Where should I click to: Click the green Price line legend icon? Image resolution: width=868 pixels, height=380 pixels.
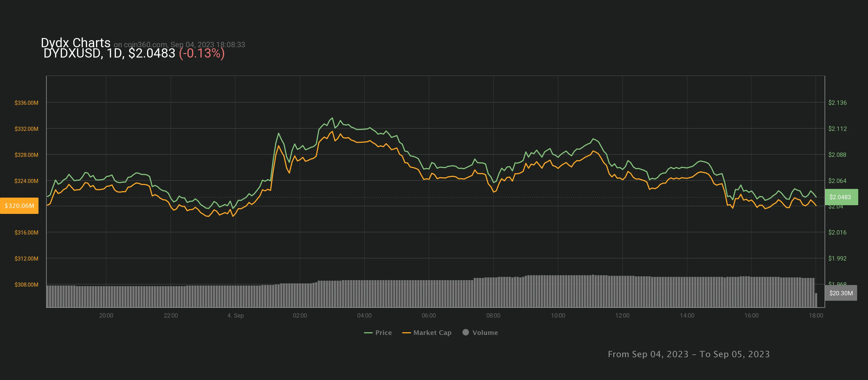tap(368, 333)
